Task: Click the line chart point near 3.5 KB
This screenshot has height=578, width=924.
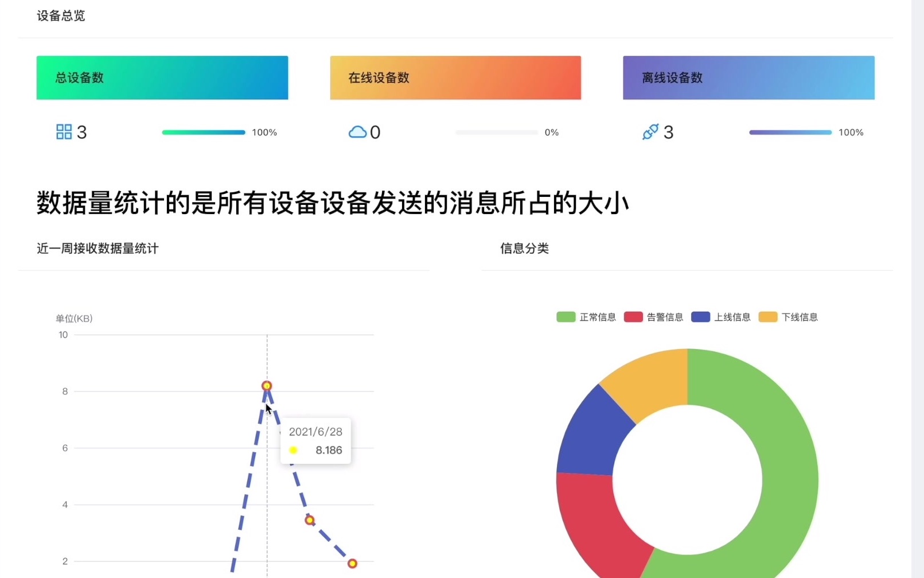Action: click(x=310, y=520)
